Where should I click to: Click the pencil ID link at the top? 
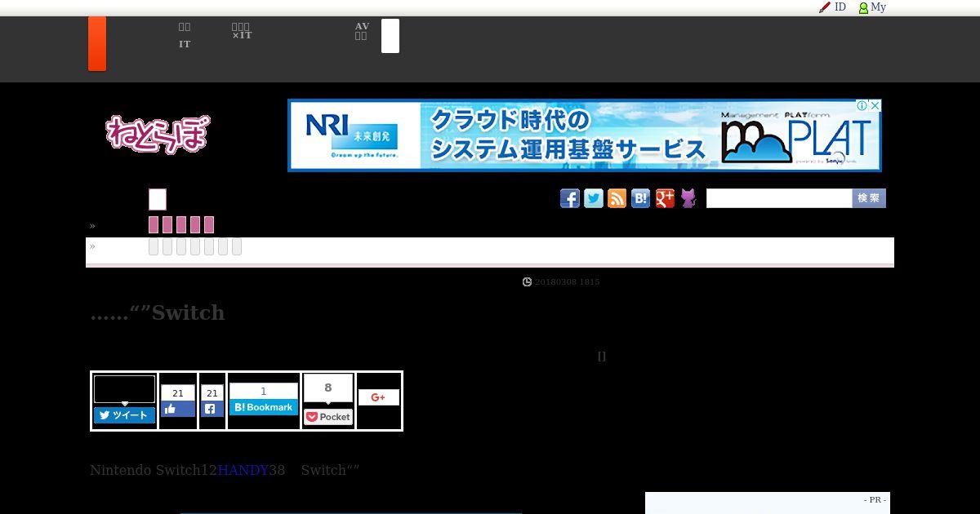pyautogui.click(x=832, y=7)
